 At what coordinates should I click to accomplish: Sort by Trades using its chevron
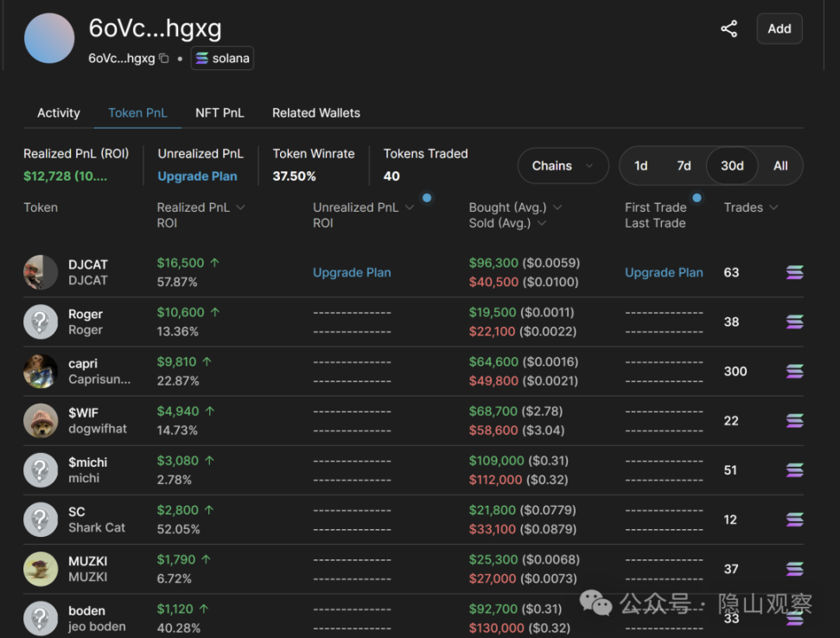click(773, 207)
